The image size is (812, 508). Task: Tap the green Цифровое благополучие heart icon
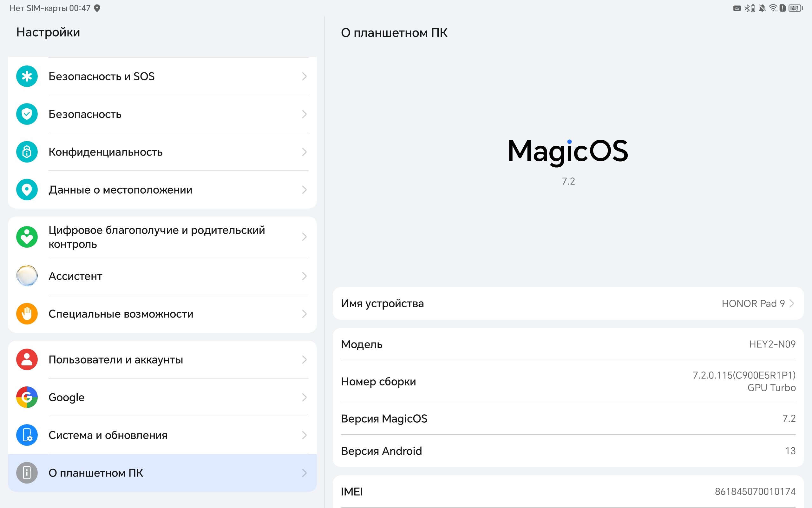point(27,237)
